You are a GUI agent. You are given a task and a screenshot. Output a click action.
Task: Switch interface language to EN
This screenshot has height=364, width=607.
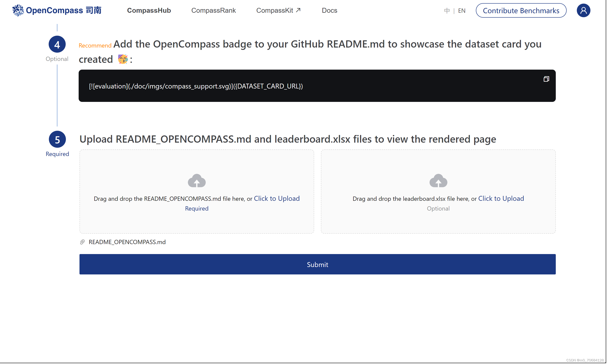point(462,11)
